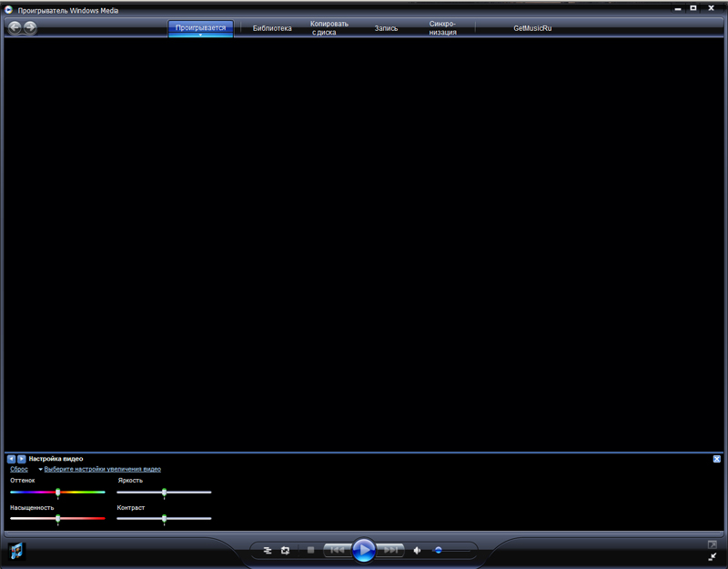
Task: Close the Настройка видео panel
Action: [717, 459]
